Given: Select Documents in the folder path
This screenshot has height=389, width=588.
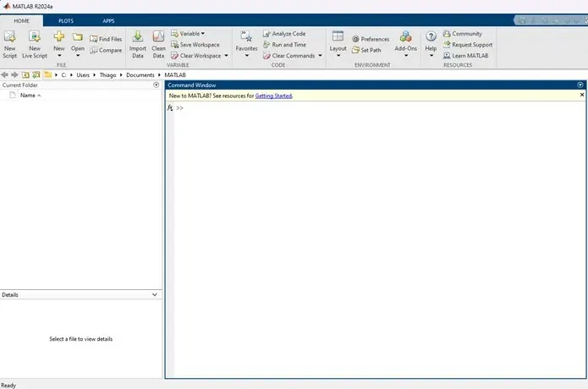Looking at the screenshot, I should point(140,75).
